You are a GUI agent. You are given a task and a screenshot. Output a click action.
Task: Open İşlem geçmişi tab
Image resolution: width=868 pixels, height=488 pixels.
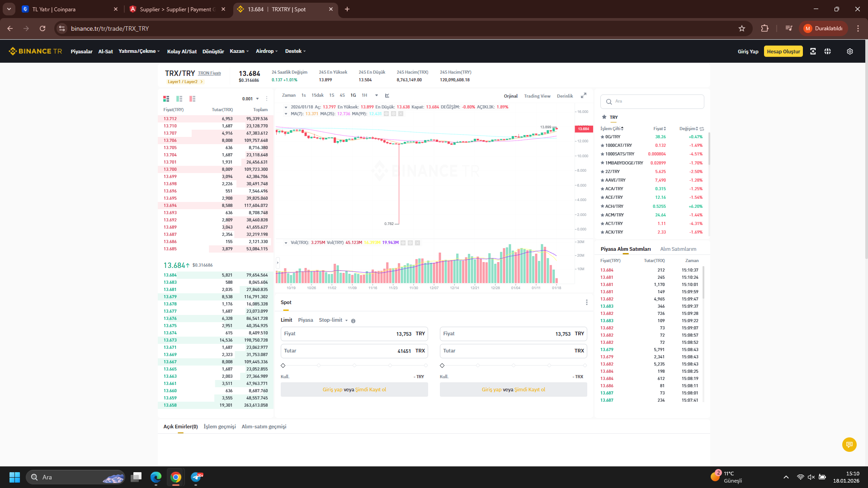[220, 427]
